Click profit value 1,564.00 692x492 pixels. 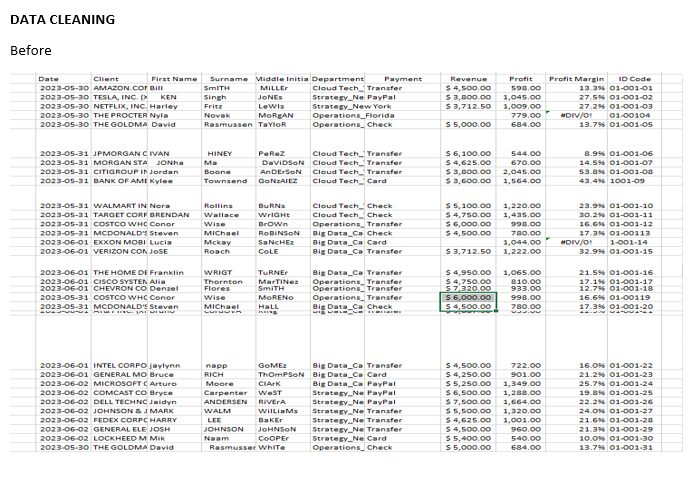pos(522,181)
